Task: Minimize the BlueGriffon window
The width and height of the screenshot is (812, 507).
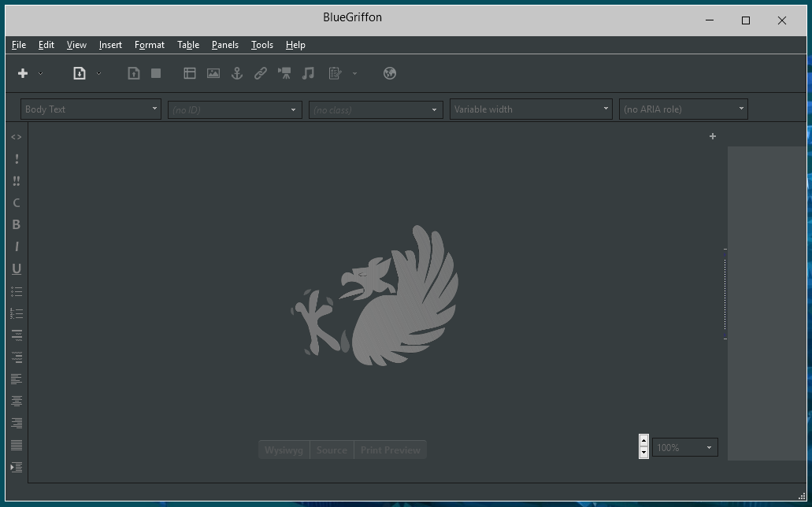Action: (x=710, y=20)
